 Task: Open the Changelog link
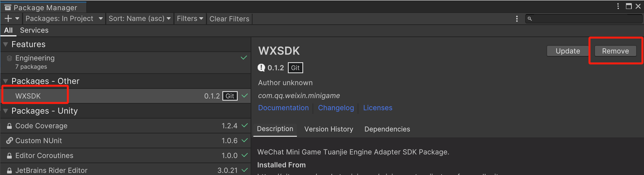click(x=336, y=108)
